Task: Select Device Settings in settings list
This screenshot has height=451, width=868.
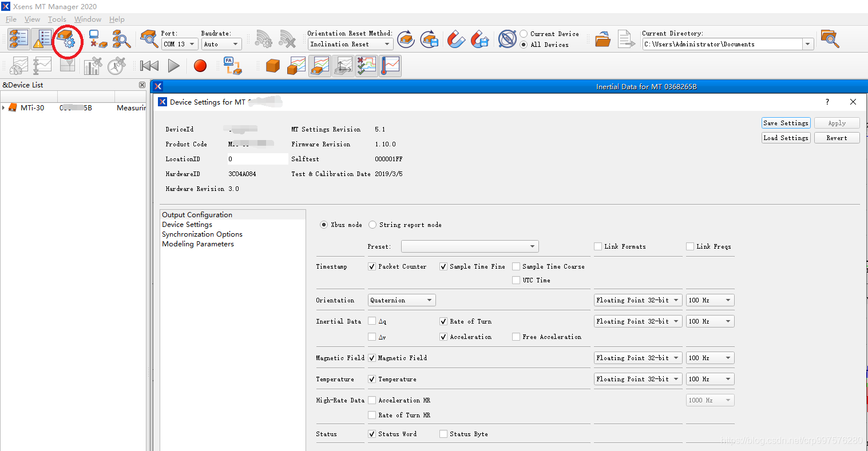Action: pyautogui.click(x=233, y=225)
